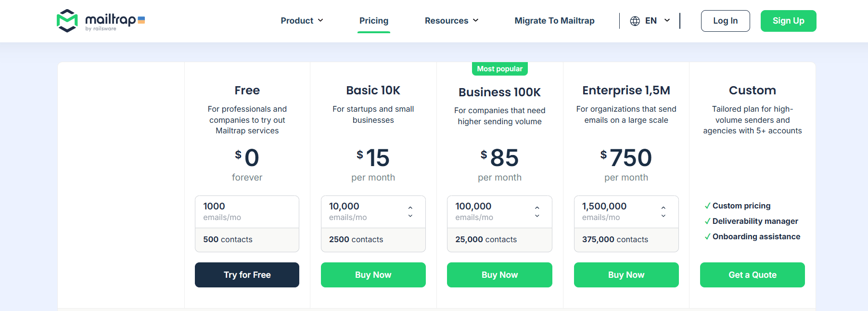Click the Custom pricing checkmark icon
Viewport: 868px width, 311px height.
(x=707, y=206)
